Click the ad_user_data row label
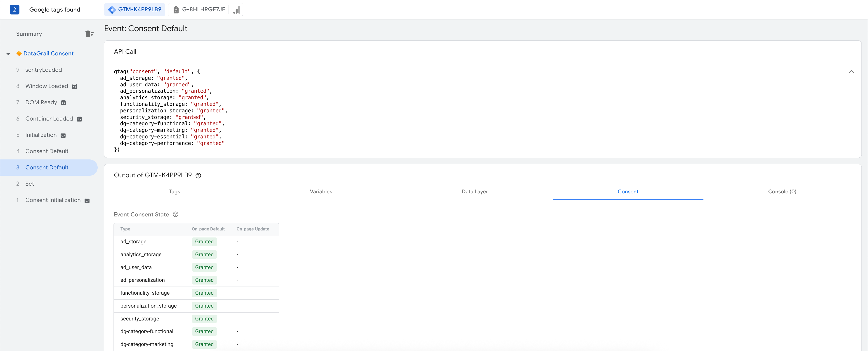 point(136,267)
